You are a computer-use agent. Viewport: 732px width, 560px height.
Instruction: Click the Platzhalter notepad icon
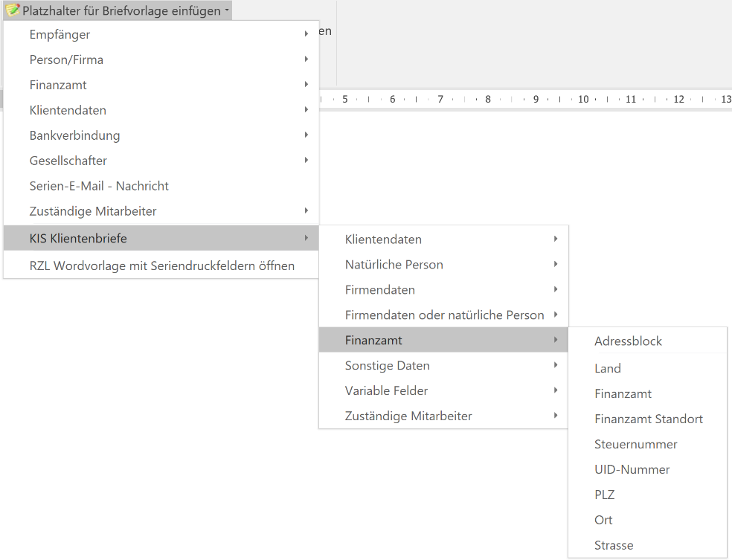[13, 10]
